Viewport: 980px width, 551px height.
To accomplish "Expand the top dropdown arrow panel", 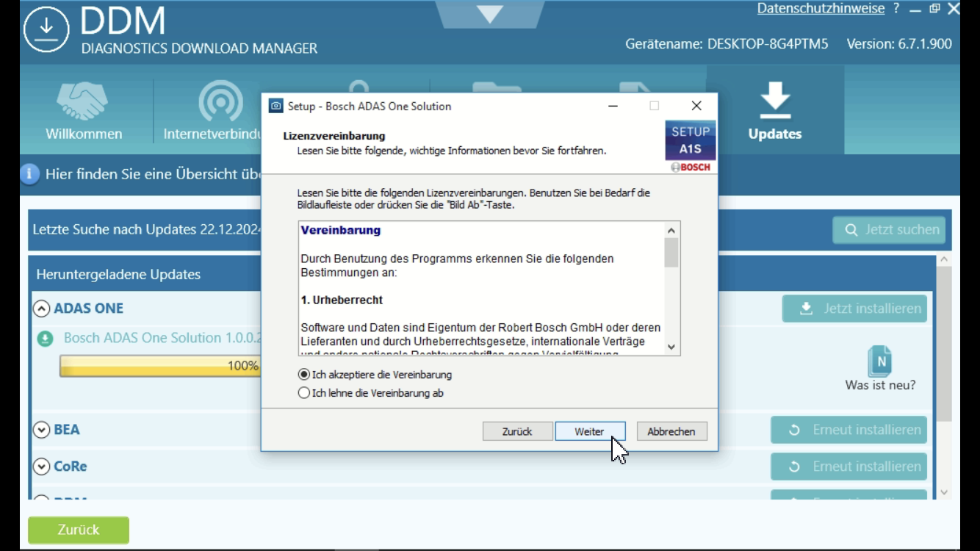I will [490, 13].
